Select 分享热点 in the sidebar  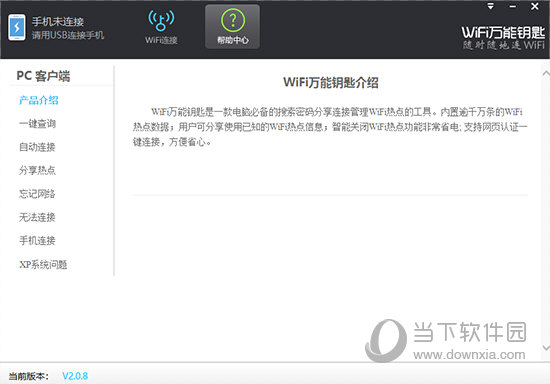37,170
